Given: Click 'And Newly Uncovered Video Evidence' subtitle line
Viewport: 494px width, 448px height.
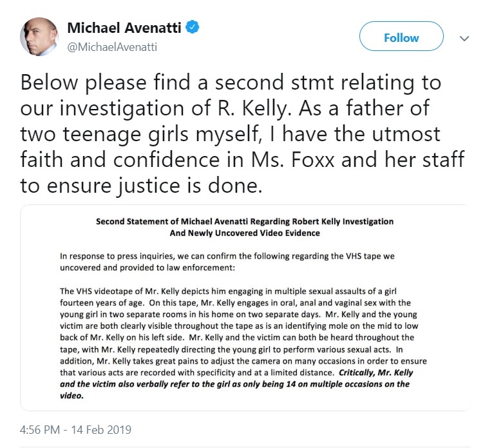Looking at the screenshot, I should point(245,233).
